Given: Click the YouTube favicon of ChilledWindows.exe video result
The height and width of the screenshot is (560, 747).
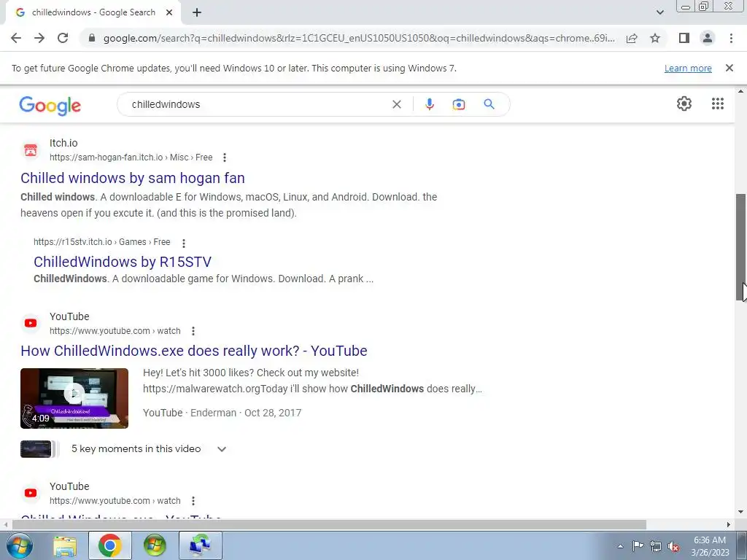Looking at the screenshot, I should tap(31, 323).
